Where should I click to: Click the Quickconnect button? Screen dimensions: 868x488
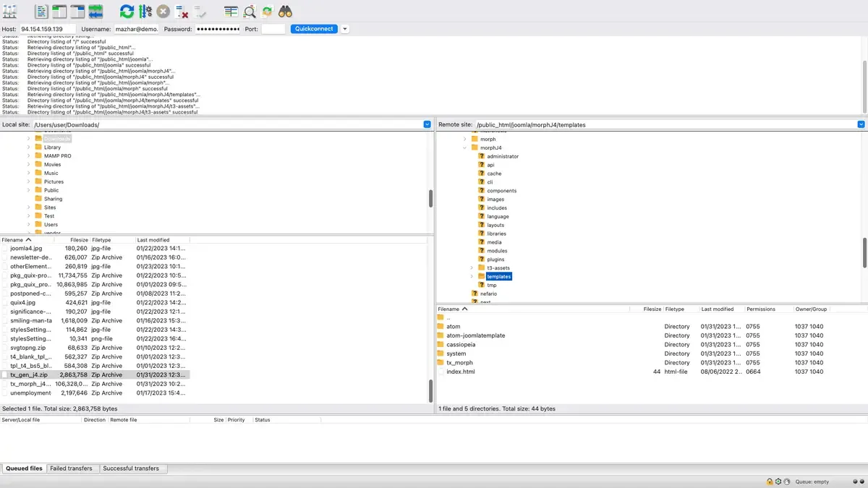coord(314,29)
